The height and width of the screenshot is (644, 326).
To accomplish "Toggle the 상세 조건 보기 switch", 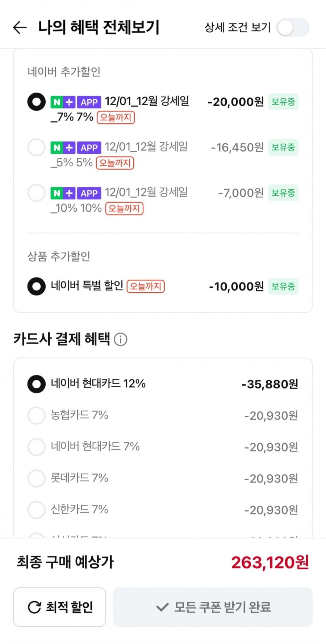I will click(x=293, y=28).
